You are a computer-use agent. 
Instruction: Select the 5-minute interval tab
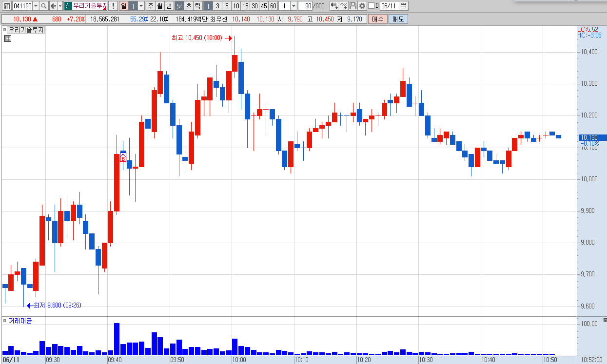point(227,6)
